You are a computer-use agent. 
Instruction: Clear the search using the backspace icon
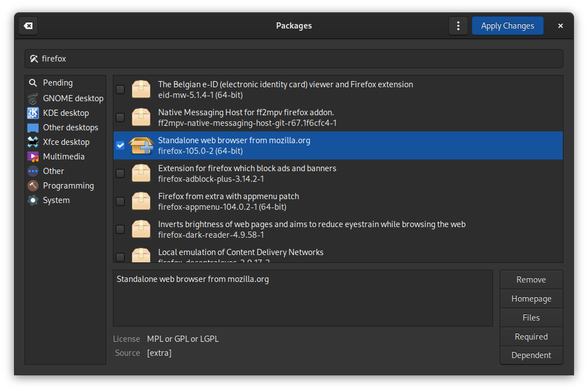point(27,25)
